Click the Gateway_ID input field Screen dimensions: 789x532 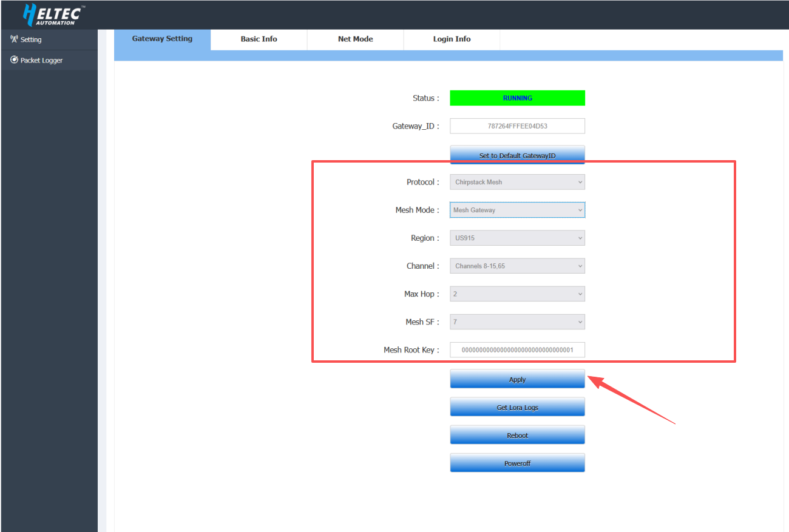point(517,126)
